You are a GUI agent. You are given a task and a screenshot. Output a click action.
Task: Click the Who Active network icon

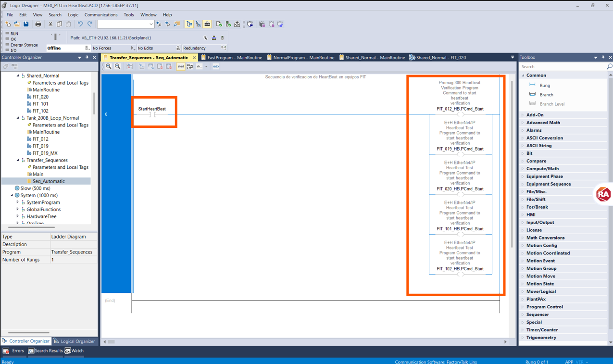pyautogui.click(x=214, y=38)
